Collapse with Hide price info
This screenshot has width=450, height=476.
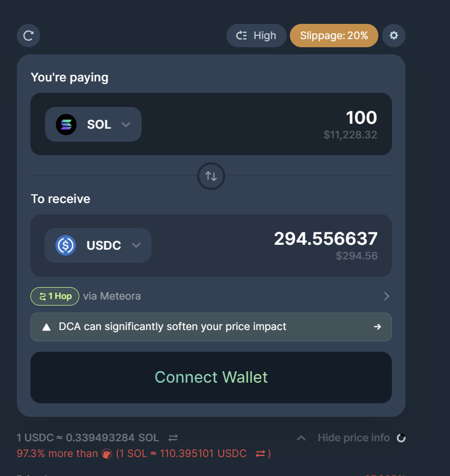point(353,437)
